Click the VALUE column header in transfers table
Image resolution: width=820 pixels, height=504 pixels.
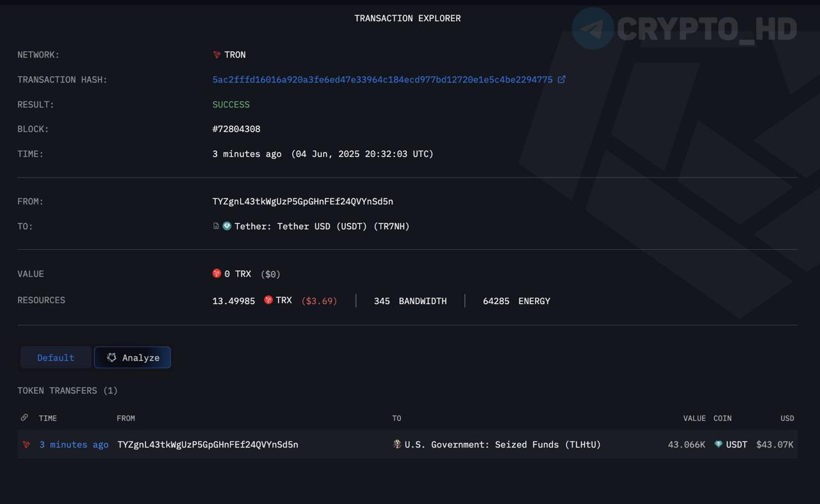point(694,418)
